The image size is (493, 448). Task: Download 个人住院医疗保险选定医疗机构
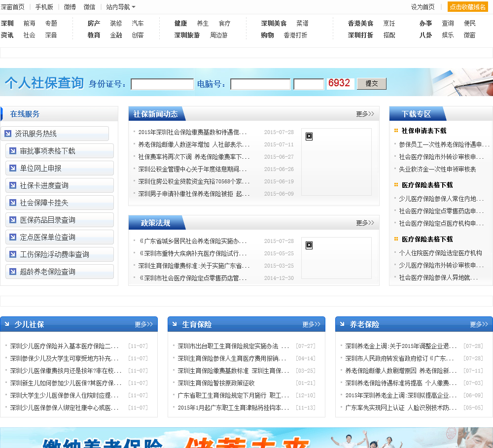[440, 253]
